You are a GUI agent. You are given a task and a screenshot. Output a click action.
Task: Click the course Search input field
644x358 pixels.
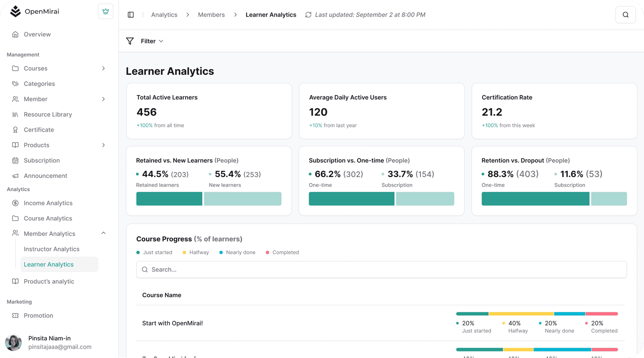382,270
